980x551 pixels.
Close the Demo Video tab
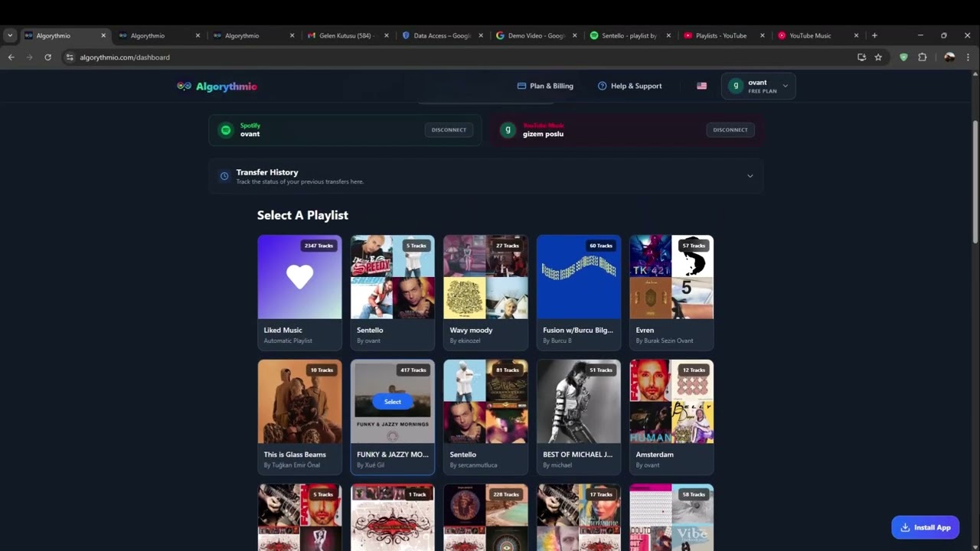tap(574, 35)
